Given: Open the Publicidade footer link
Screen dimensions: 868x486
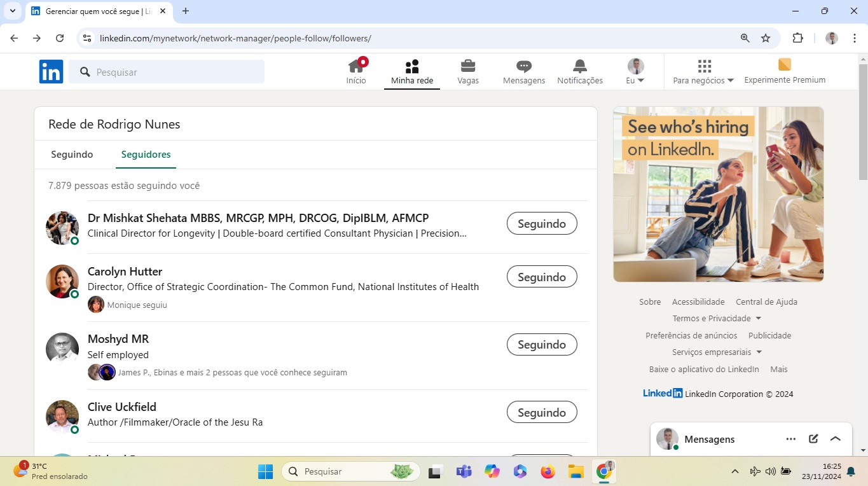Looking at the screenshot, I should [769, 336].
